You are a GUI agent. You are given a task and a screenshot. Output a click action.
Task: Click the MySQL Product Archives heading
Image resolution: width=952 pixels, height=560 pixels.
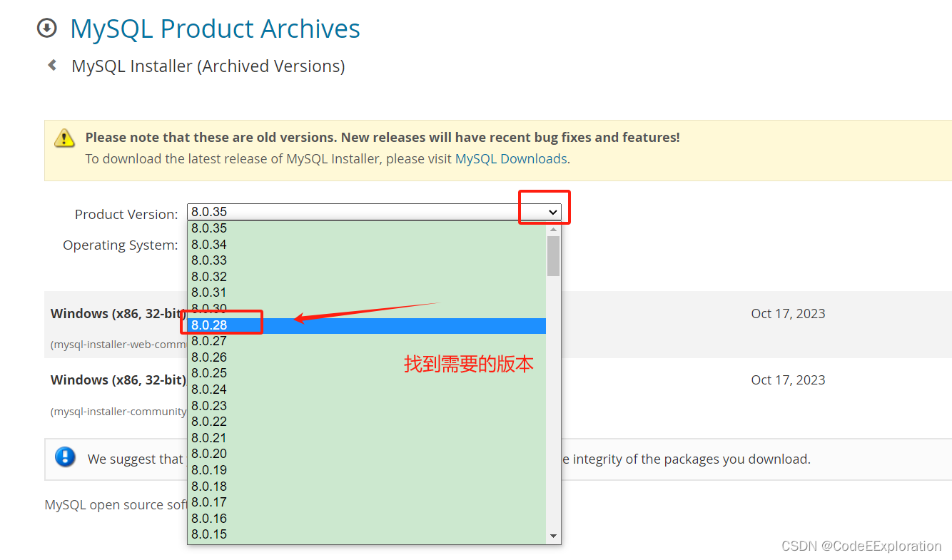[x=215, y=29]
